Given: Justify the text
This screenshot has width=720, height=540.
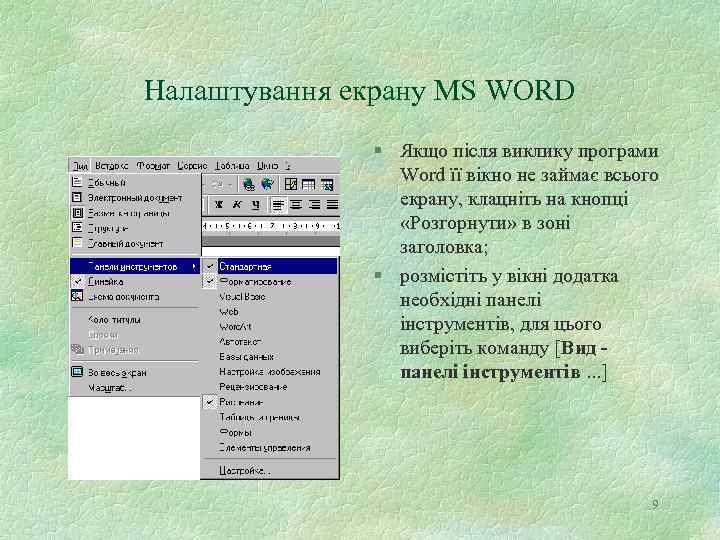Looking at the screenshot, I should coord(332,204).
